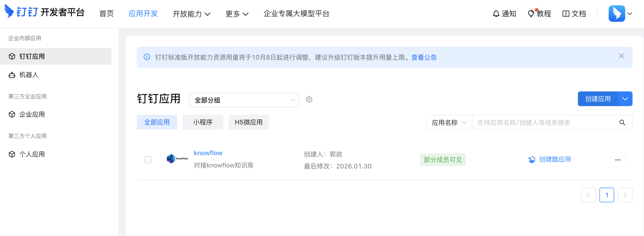The width and height of the screenshot is (644, 236).
Task: Open the 应用名称 search type dropdown
Action: [x=449, y=123]
